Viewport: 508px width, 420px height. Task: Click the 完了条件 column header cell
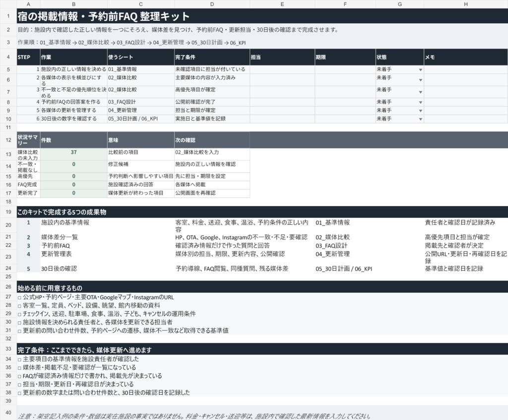click(x=212, y=57)
